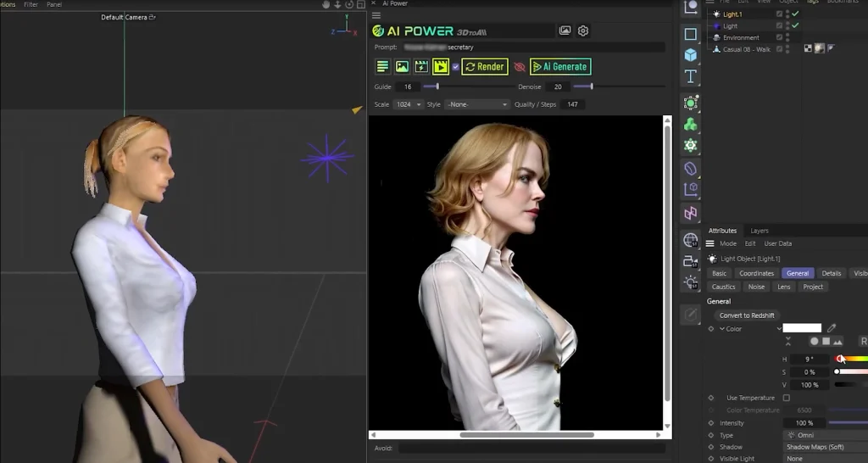Click the Guide slider handle

[437, 86]
